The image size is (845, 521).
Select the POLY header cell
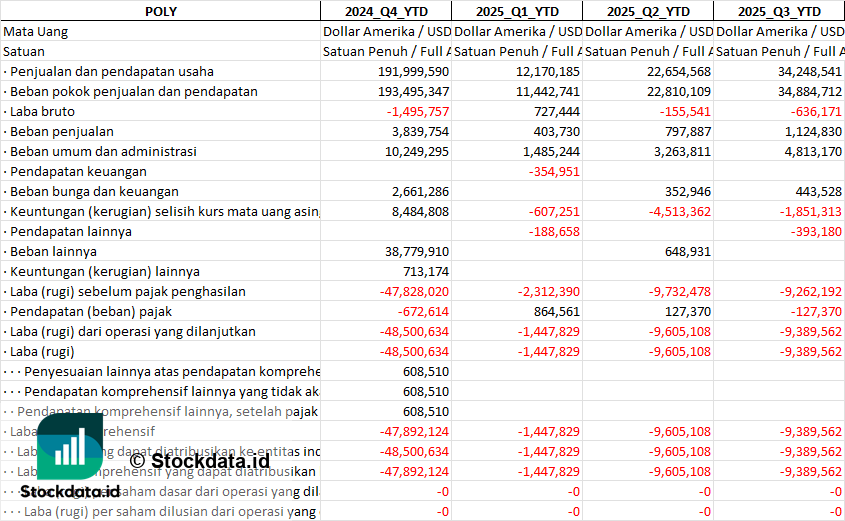161,11
